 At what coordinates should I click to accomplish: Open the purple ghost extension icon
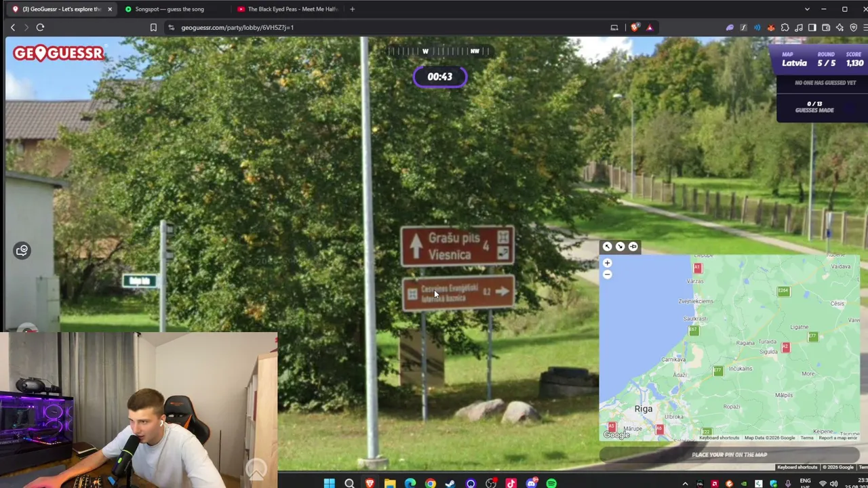(x=730, y=28)
